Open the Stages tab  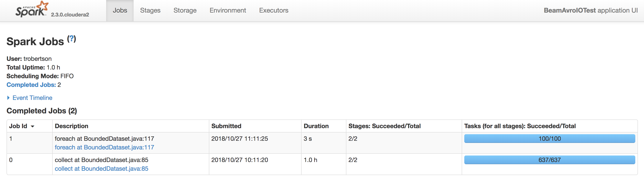[150, 10]
